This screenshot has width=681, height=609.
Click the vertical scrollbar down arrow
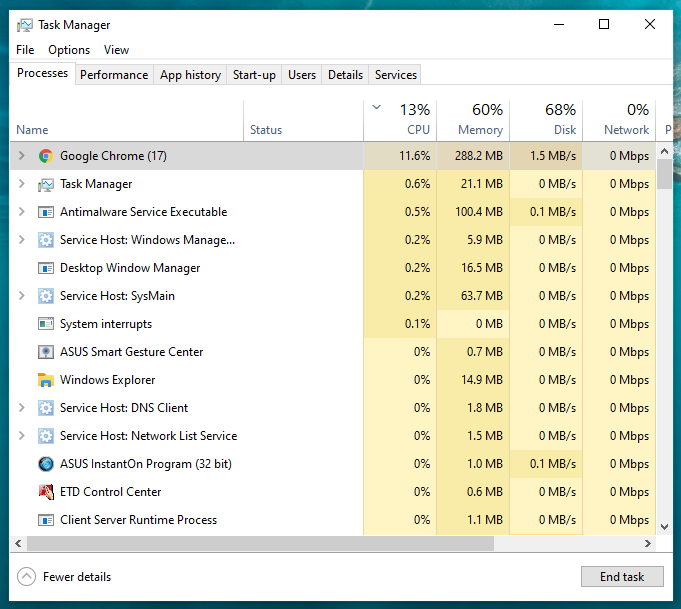[664, 527]
